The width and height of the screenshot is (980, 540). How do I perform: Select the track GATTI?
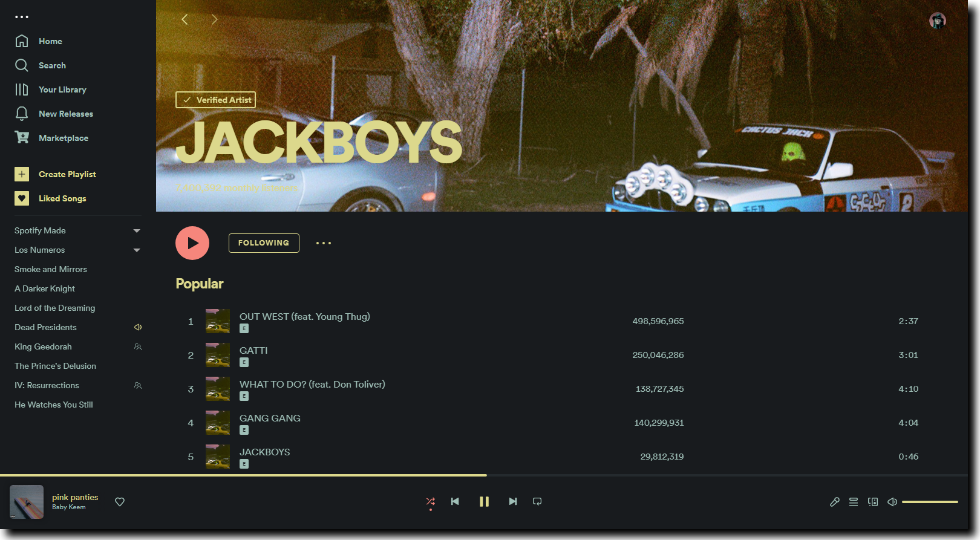coord(253,351)
